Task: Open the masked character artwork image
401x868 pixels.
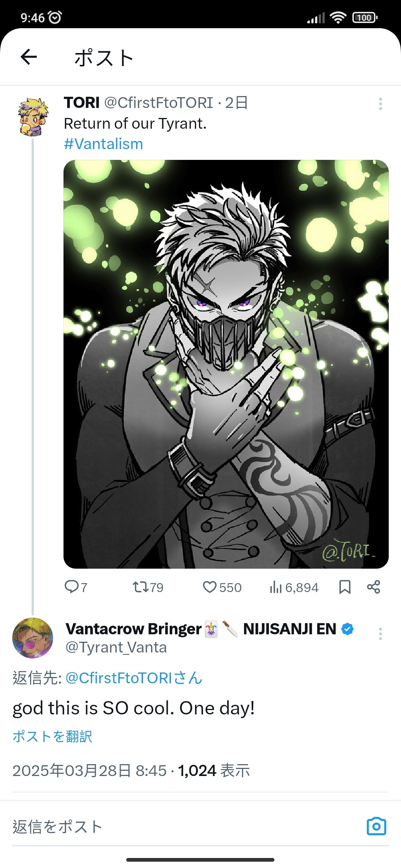Action: [x=226, y=364]
